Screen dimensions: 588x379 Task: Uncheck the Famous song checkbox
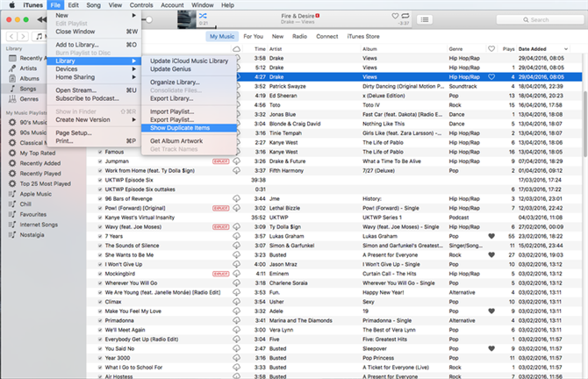(100, 152)
